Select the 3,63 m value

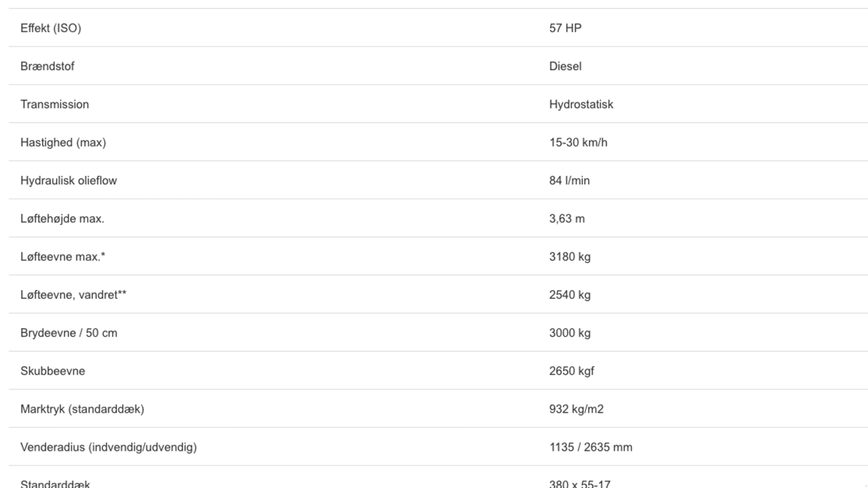tap(566, 219)
